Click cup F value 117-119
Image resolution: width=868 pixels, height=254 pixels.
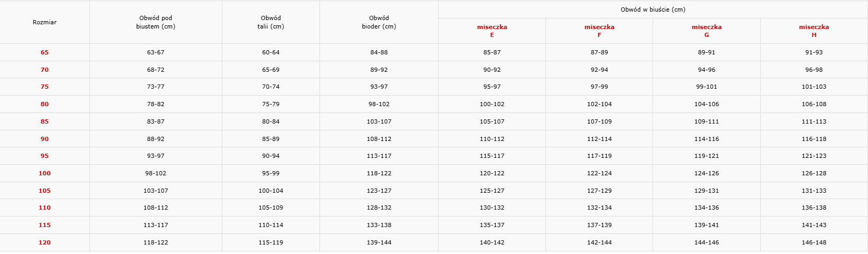pos(599,156)
